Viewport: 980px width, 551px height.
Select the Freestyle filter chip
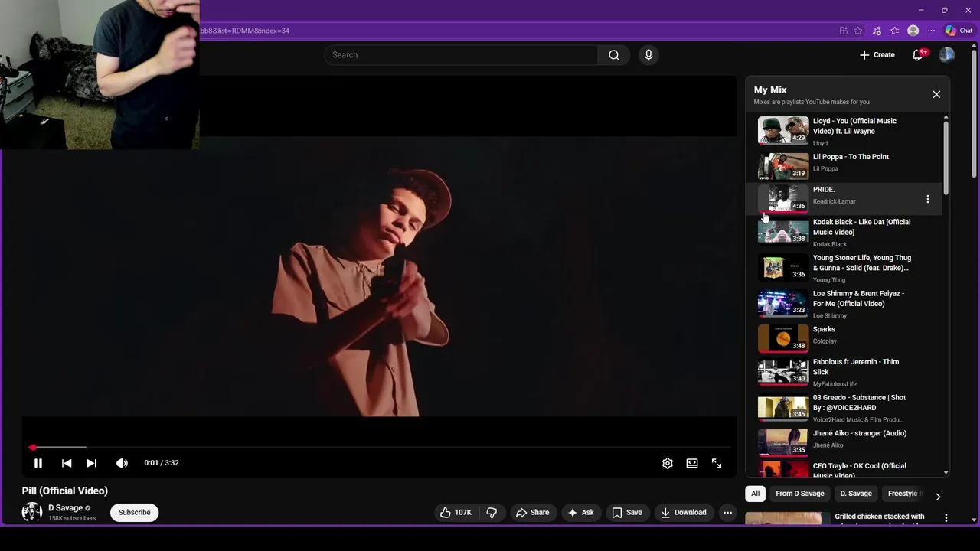click(x=903, y=494)
